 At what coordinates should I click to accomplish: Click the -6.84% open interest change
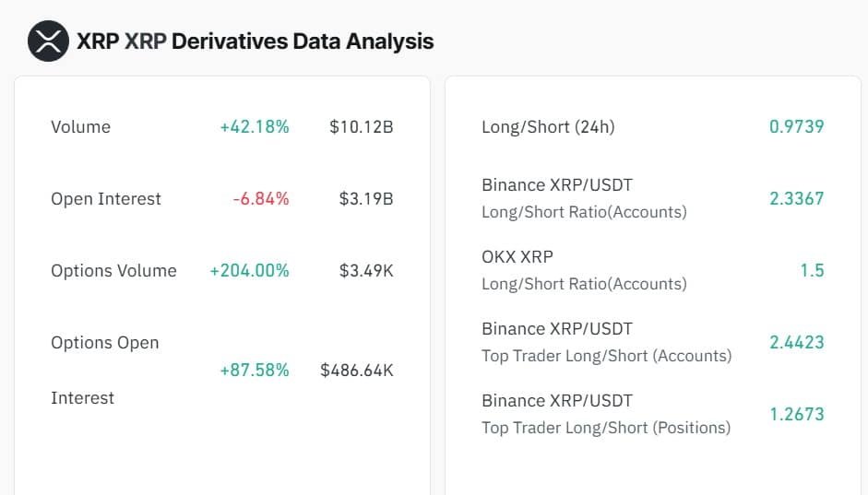(261, 199)
